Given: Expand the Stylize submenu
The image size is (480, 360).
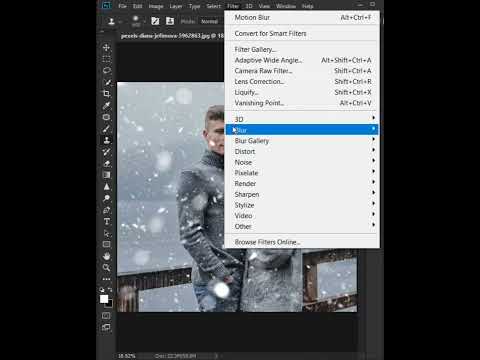Looking at the screenshot, I should pyautogui.click(x=302, y=205).
